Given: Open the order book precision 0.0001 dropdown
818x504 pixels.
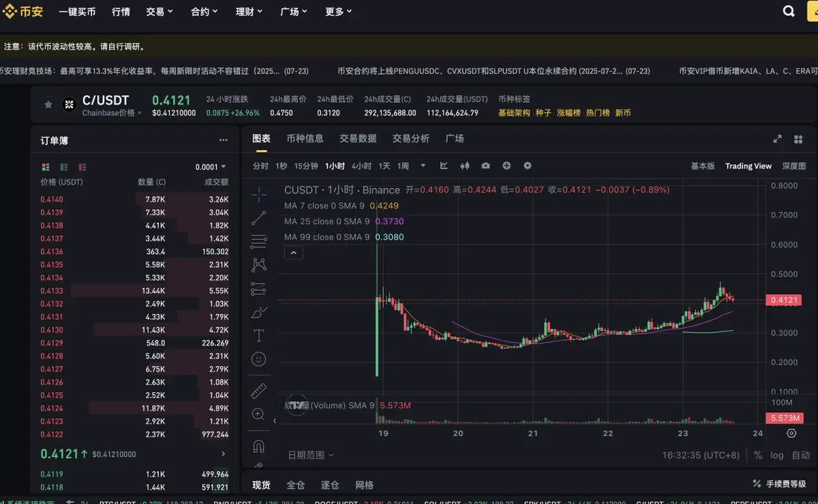Looking at the screenshot, I should [x=211, y=167].
